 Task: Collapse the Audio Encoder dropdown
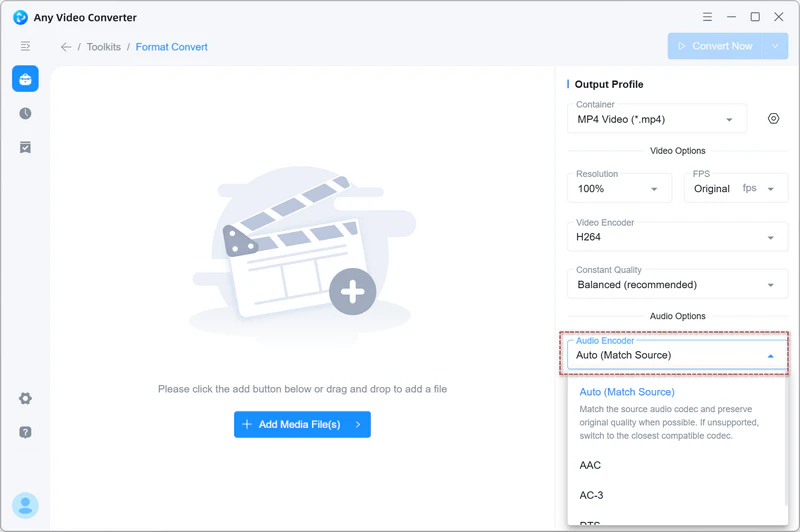point(678,355)
